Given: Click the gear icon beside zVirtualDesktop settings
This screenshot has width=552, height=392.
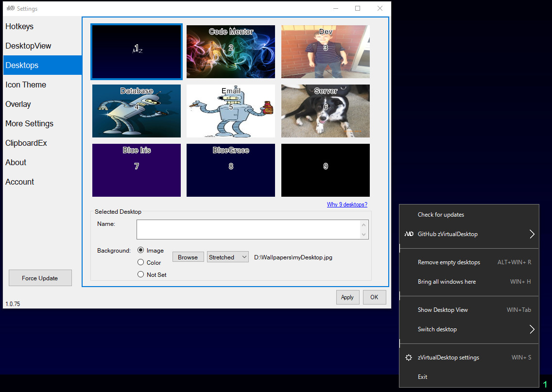Looking at the screenshot, I should coord(408,358).
